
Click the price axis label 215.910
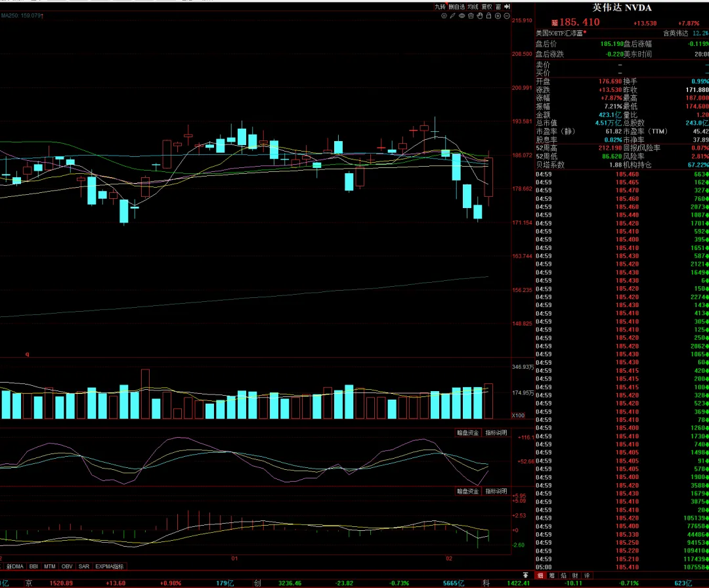coord(523,20)
